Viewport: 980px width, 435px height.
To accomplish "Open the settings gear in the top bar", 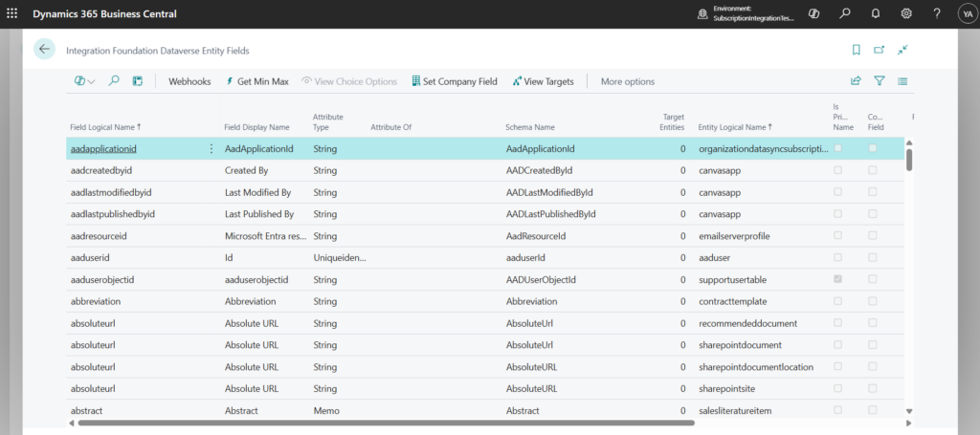I will pyautogui.click(x=906, y=14).
